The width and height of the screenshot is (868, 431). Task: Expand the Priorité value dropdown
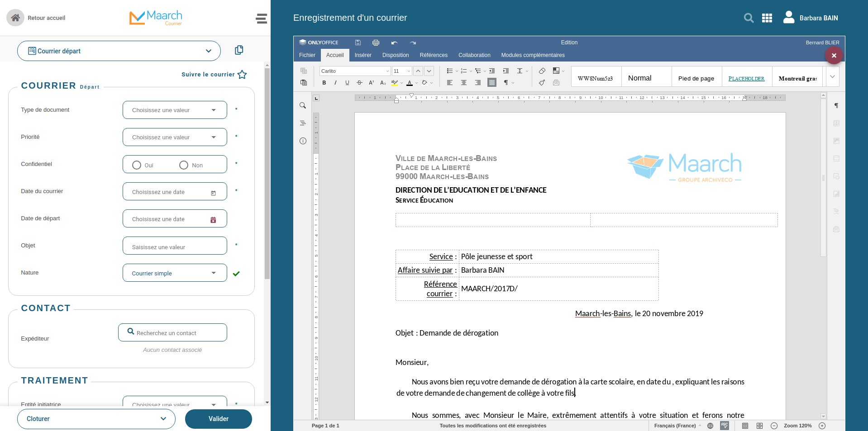(x=175, y=137)
